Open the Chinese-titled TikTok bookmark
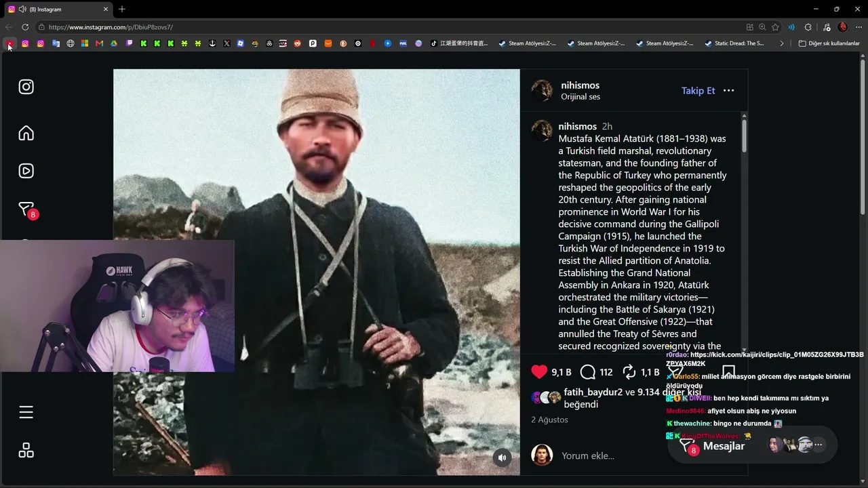Screen dimensions: 868x488 (x=459, y=43)
